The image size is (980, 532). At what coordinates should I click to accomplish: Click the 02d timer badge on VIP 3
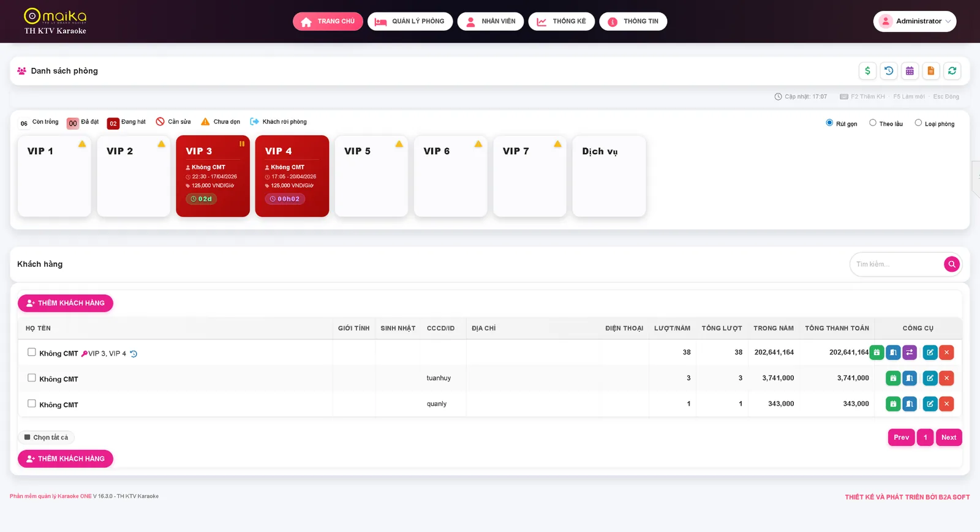pos(202,199)
